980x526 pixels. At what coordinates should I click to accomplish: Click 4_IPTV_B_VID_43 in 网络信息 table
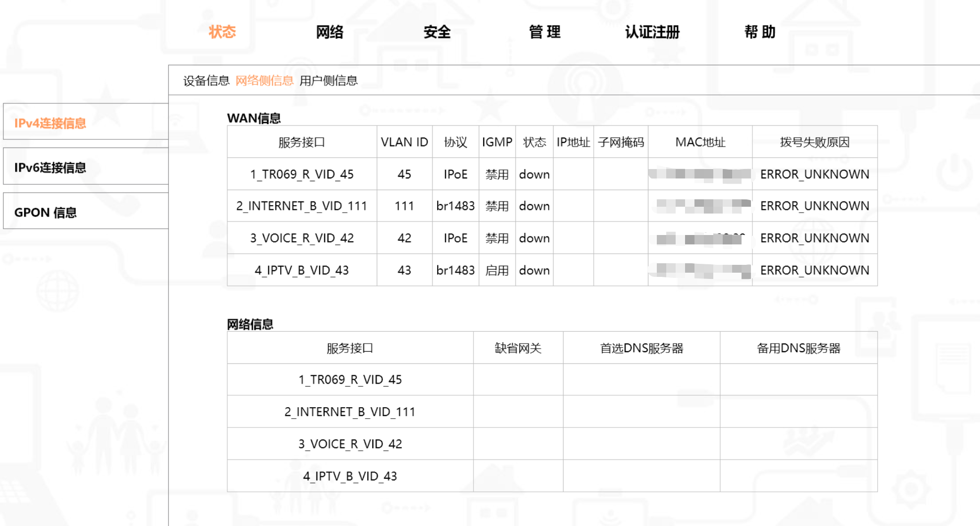pyautogui.click(x=350, y=476)
